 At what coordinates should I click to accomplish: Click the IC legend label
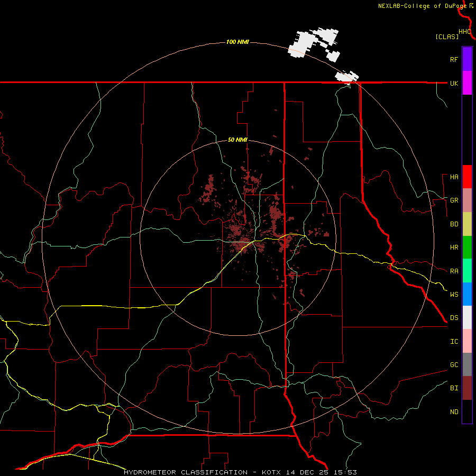point(454,342)
